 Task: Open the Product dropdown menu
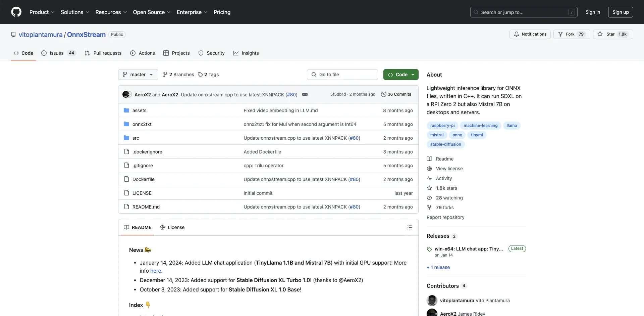(x=42, y=12)
